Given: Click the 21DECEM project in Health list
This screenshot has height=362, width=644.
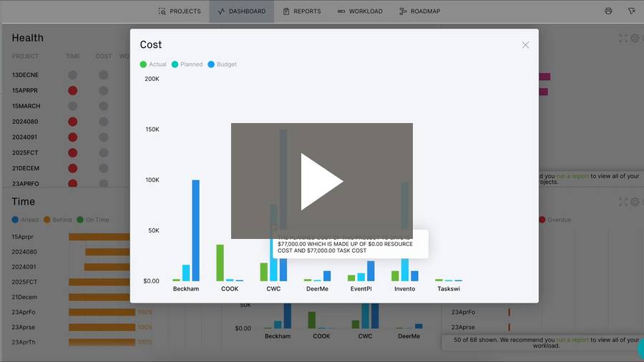Looking at the screenshot, I should tap(26, 168).
